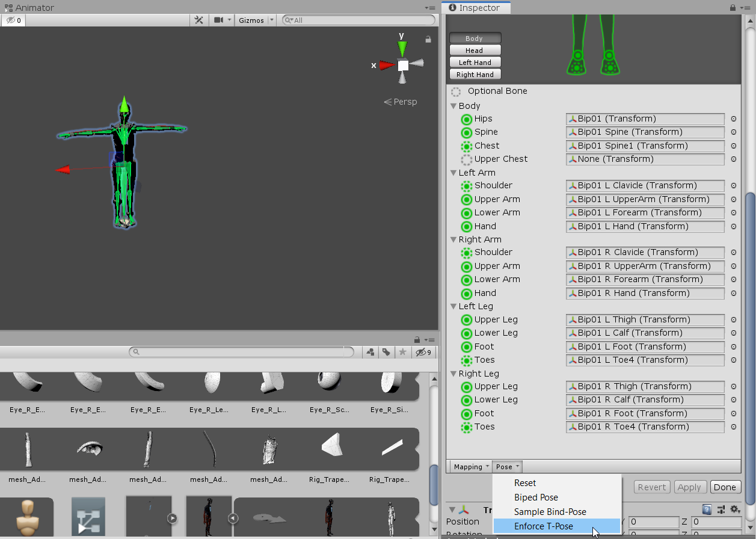Choose Sample Bind-Pose menu option
The image size is (756, 539).
pyautogui.click(x=550, y=512)
